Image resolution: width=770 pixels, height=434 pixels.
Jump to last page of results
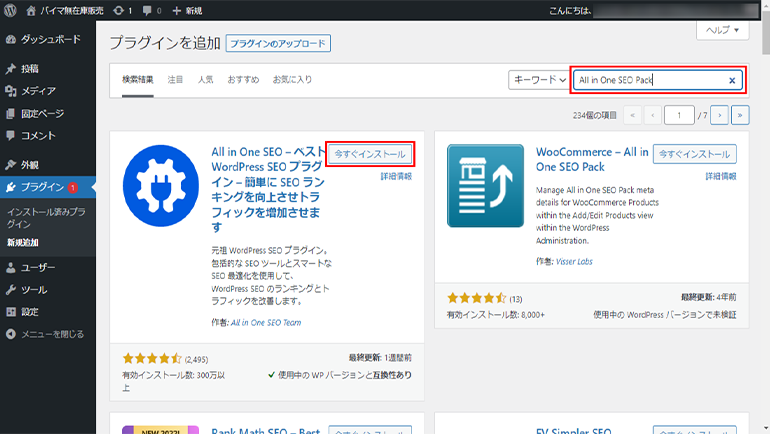(740, 115)
